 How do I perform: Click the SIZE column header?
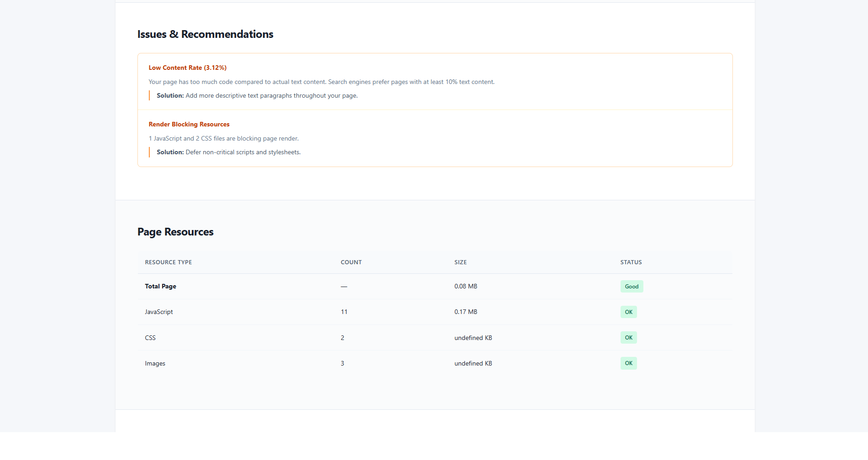[460, 262]
